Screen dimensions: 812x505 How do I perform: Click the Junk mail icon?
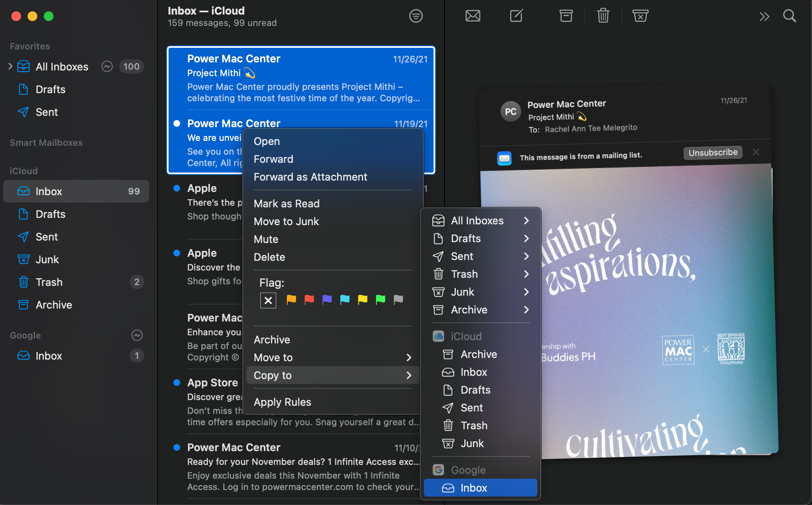coord(641,16)
